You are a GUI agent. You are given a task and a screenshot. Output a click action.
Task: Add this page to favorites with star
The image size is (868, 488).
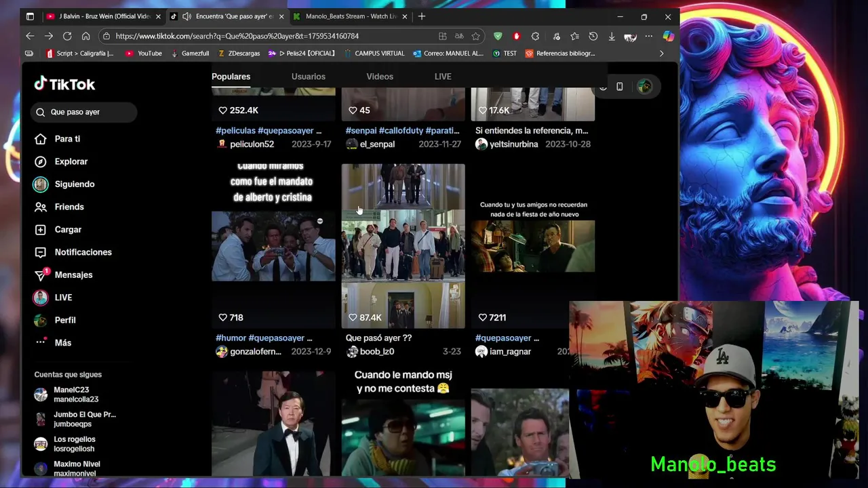(x=475, y=36)
